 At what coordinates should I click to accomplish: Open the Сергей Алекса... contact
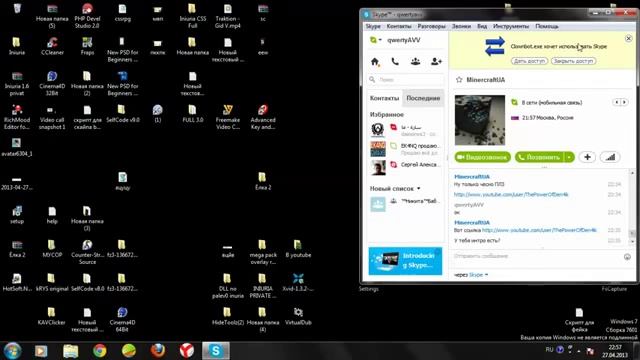[x=405, y=167]
